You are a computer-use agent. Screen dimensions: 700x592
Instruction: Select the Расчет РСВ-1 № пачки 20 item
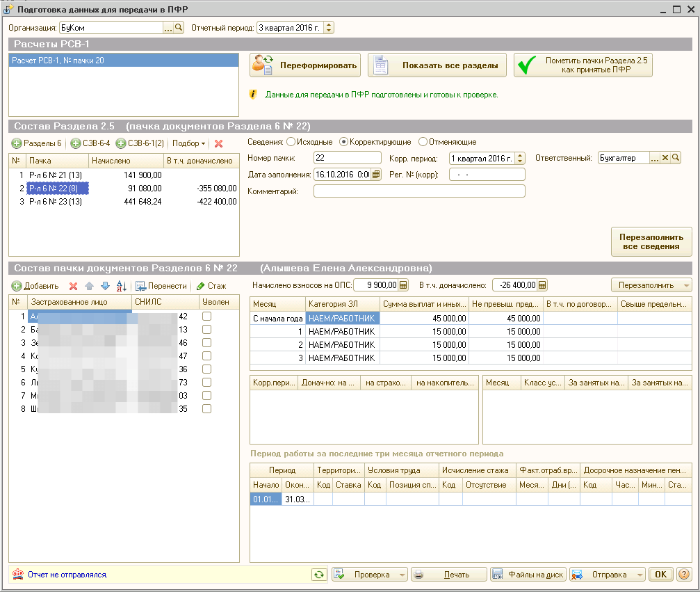(124, 61)
